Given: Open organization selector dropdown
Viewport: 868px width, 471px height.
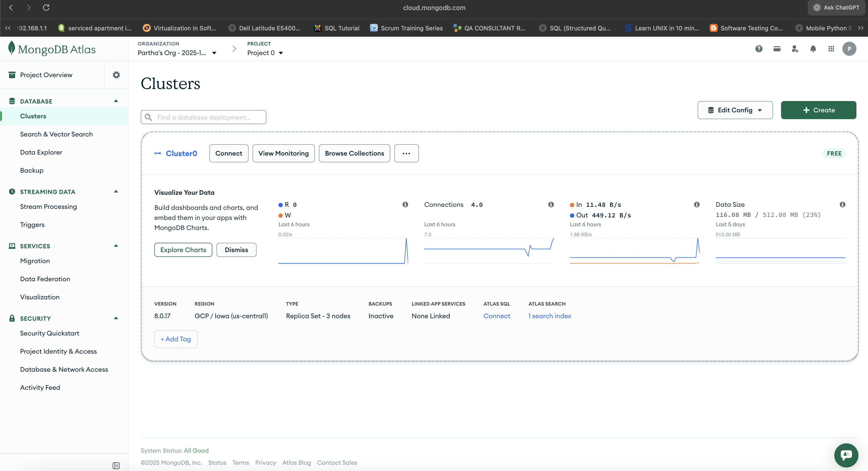Looking at the screenshot, I should [x=177, y=53].
